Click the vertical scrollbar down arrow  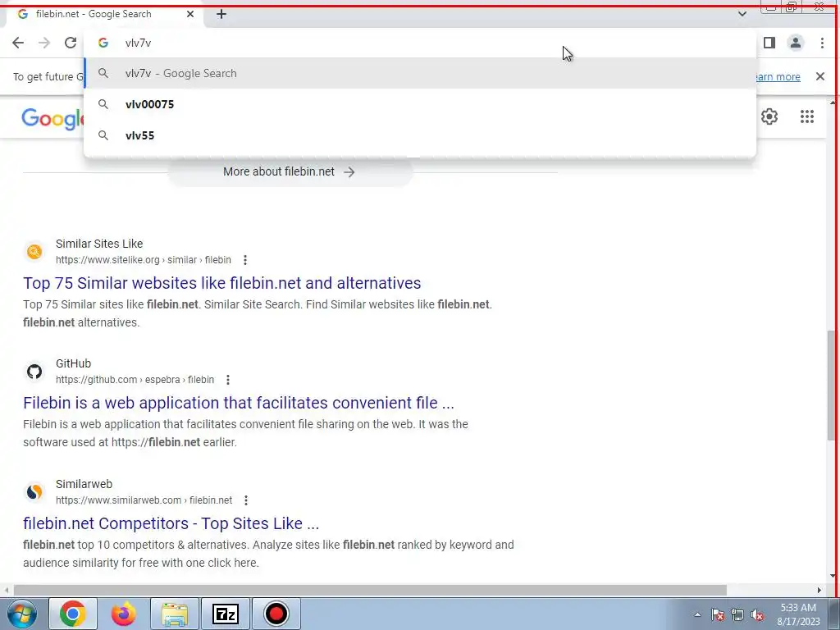[833, 577]
